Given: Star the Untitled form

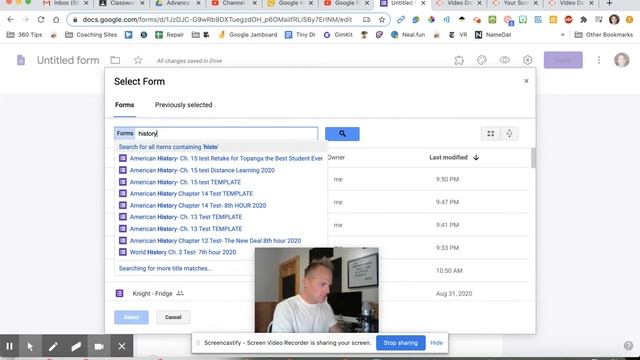Looking at the screenshot, I should [138, 60].
